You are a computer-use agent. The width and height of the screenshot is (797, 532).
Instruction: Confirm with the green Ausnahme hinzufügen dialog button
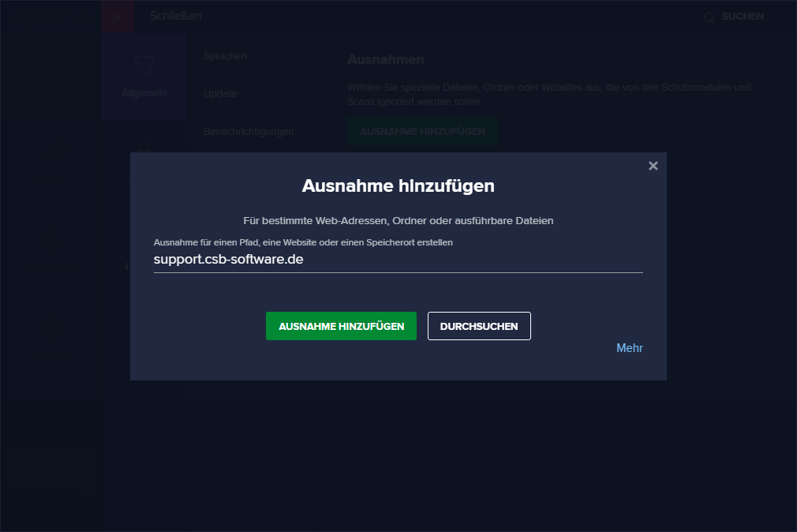click(341, 326)
